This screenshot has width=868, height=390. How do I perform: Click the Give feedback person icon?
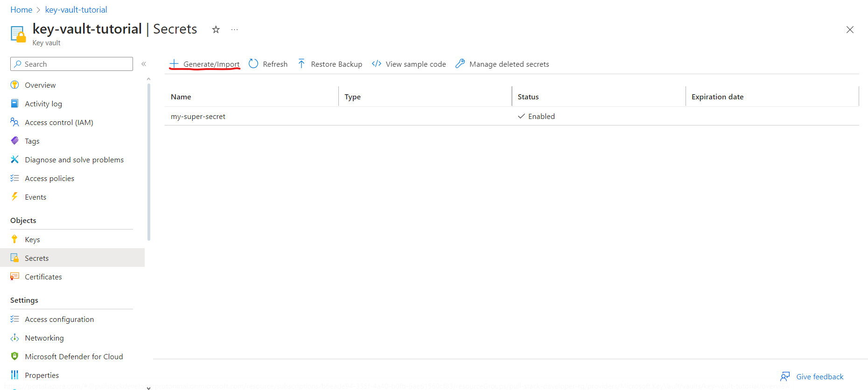click(785, 376)
